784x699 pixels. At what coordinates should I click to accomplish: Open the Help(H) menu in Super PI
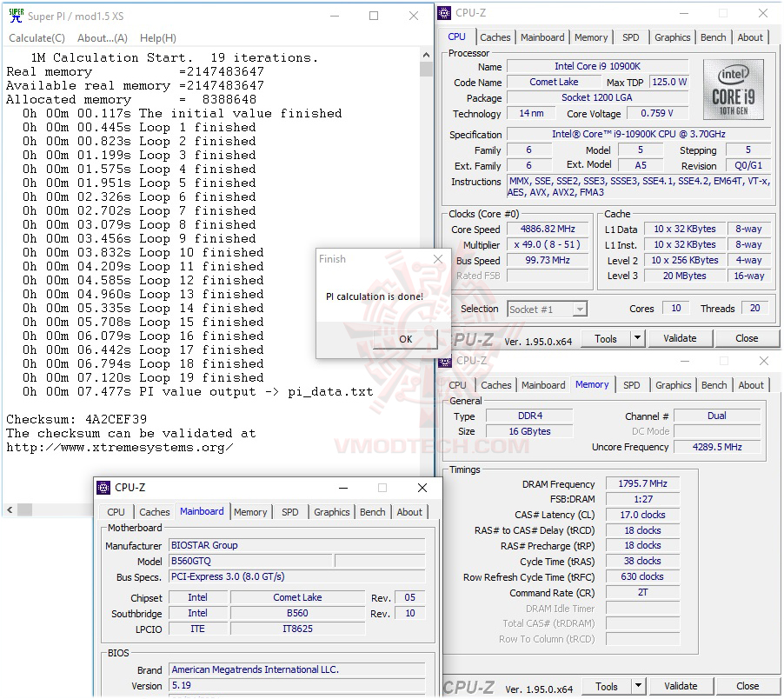(x=158, y=38)
